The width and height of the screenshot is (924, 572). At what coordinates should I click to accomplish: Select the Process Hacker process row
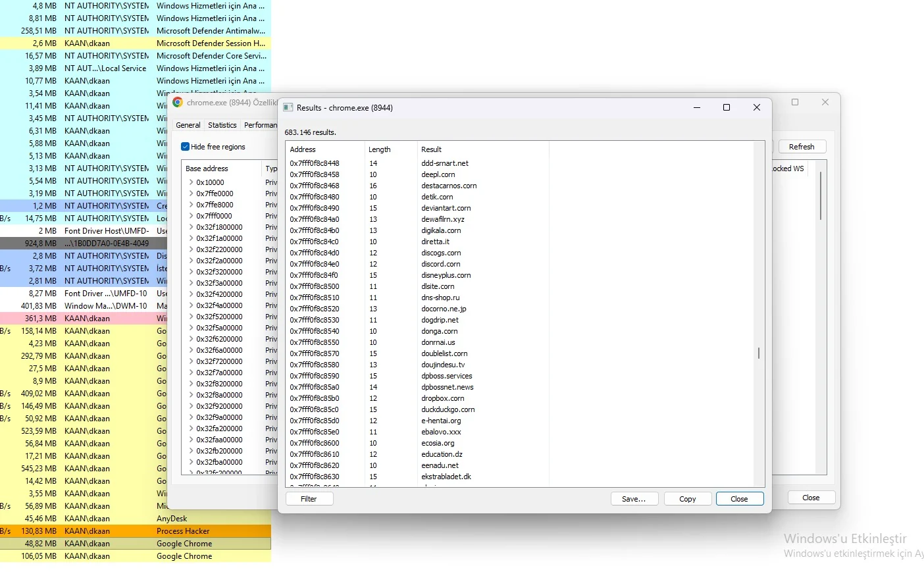136,531
